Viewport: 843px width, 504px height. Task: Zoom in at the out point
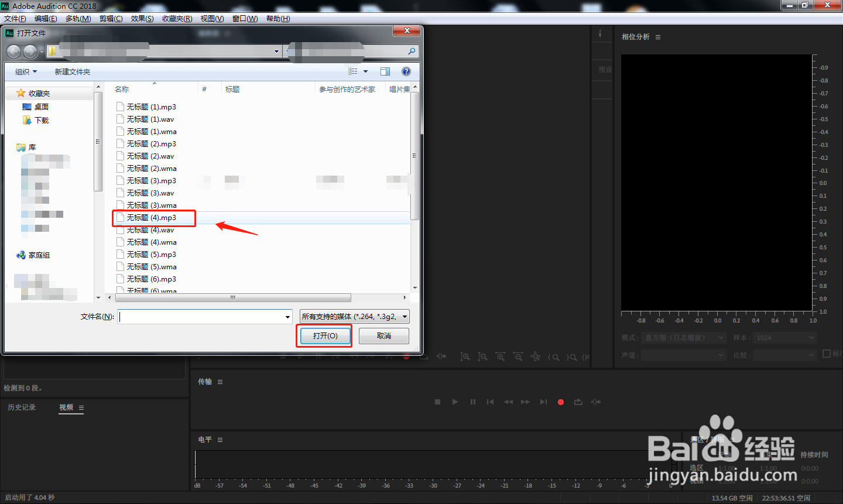571,357
